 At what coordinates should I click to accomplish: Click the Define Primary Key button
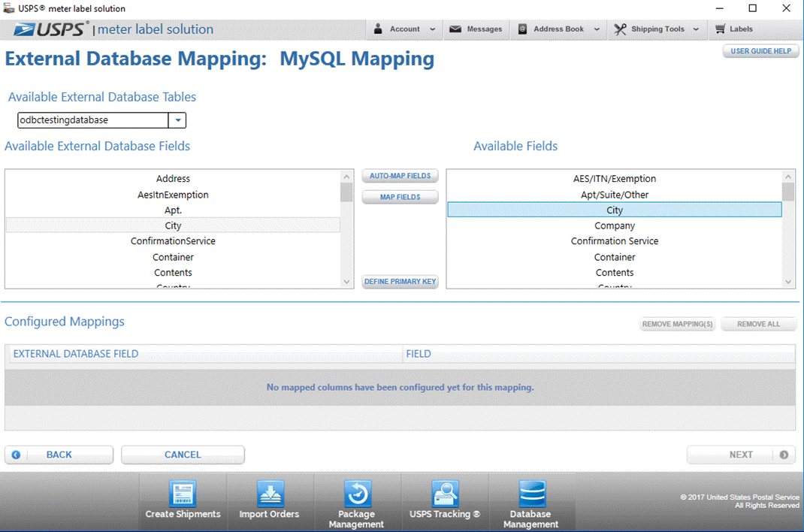[x=400, y=281]
